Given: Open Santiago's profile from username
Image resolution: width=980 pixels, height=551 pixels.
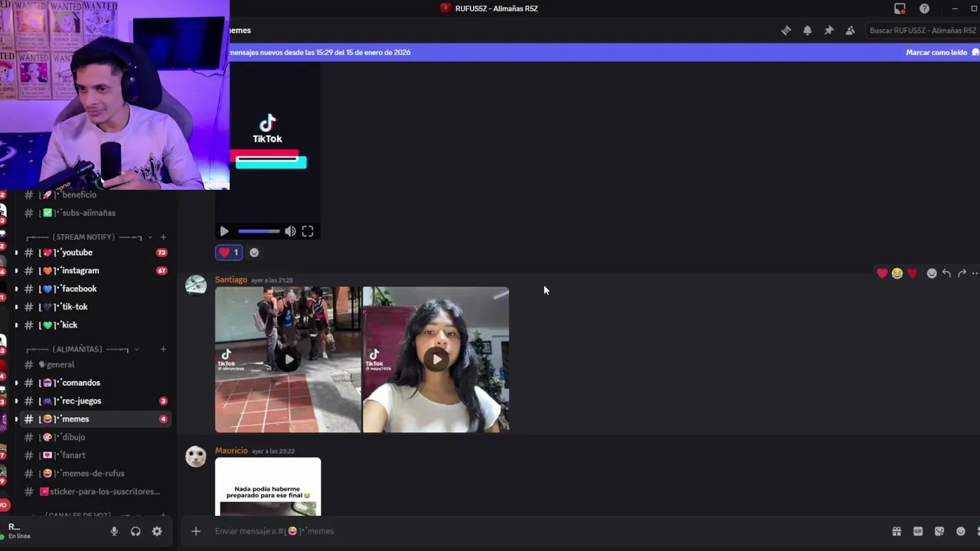Looking at the screenshot, I should coord(230,280).
